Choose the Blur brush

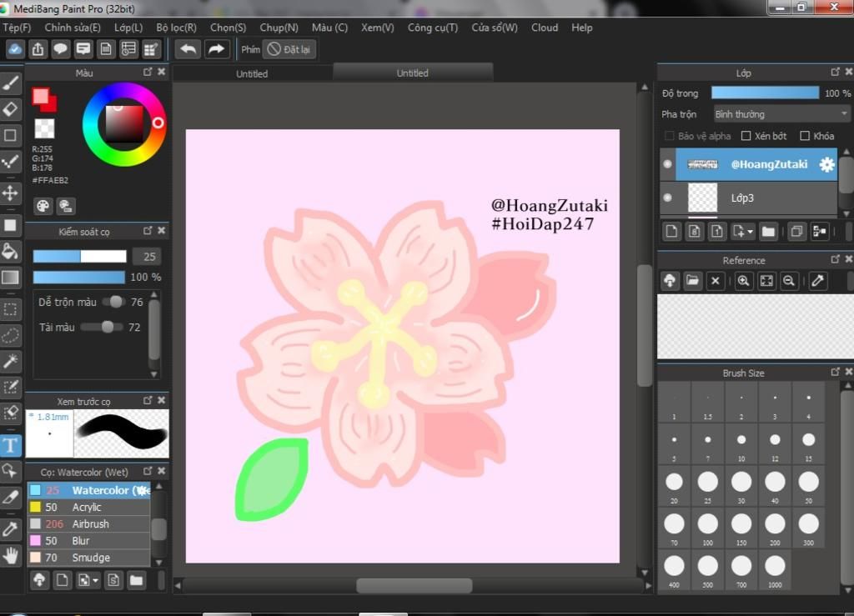88,541
